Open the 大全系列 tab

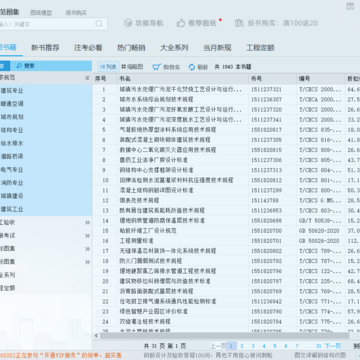point(174,48)
